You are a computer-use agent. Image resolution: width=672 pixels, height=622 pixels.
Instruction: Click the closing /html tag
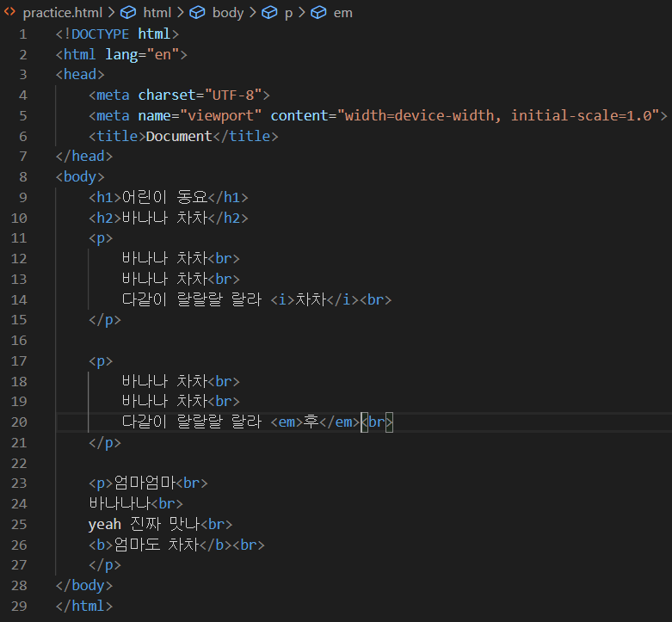84,607
